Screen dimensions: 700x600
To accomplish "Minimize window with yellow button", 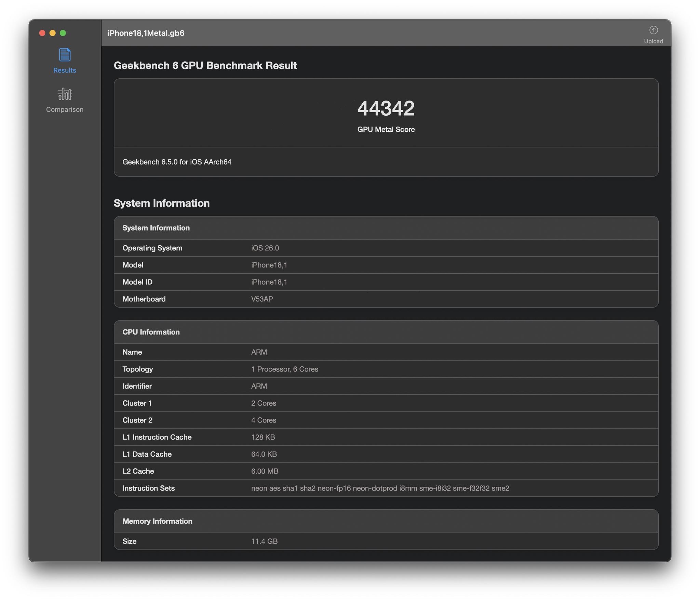I will pos(53,33).
